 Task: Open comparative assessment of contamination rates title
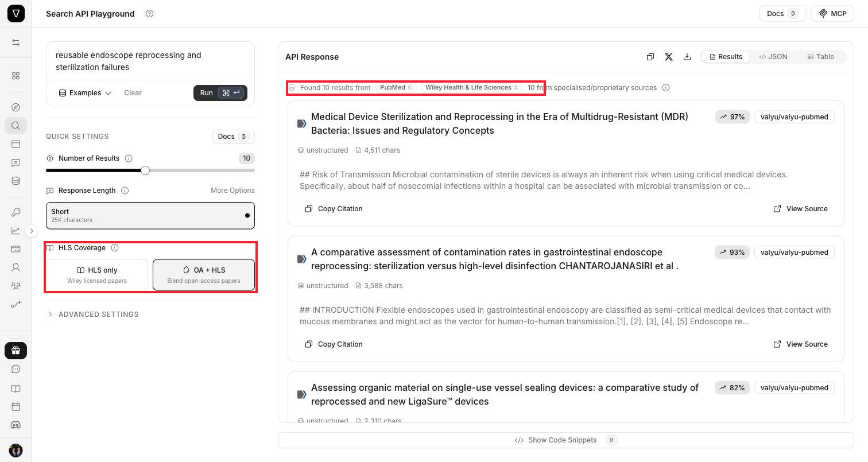(x=495, y=259)
